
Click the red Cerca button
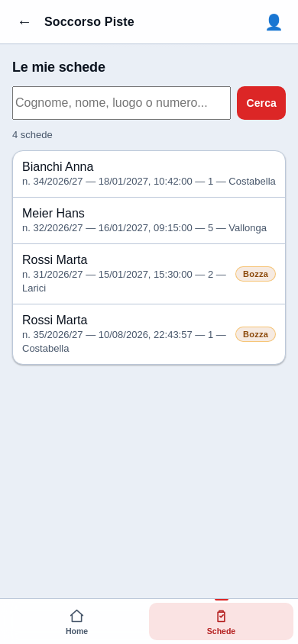(261, 103)
